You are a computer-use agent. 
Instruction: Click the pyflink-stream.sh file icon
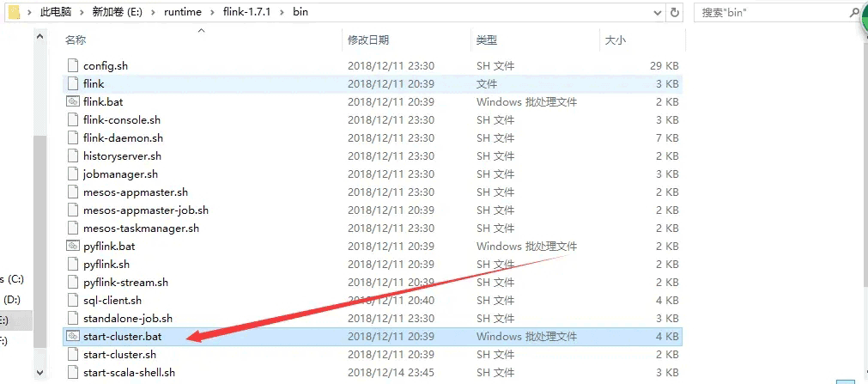[73, 282]
